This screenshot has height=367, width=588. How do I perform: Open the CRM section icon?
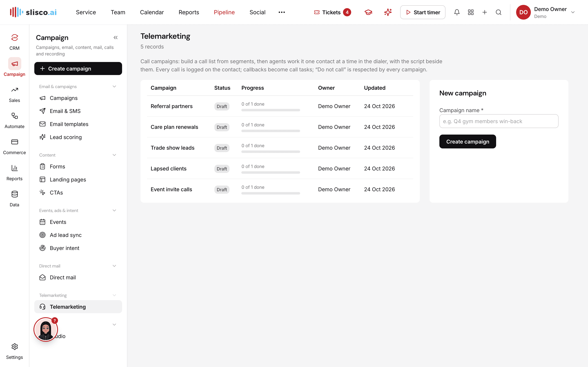point(14,38)
